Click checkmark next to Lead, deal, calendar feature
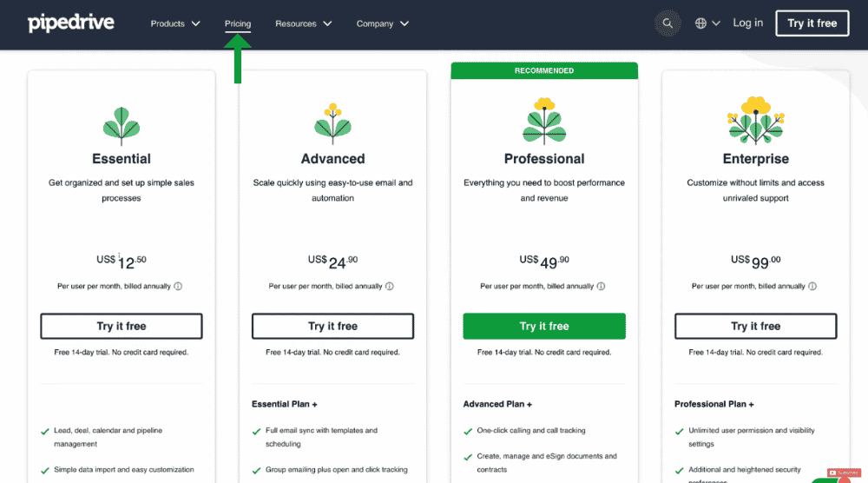The image size is (868, 483). pos(45,432)
